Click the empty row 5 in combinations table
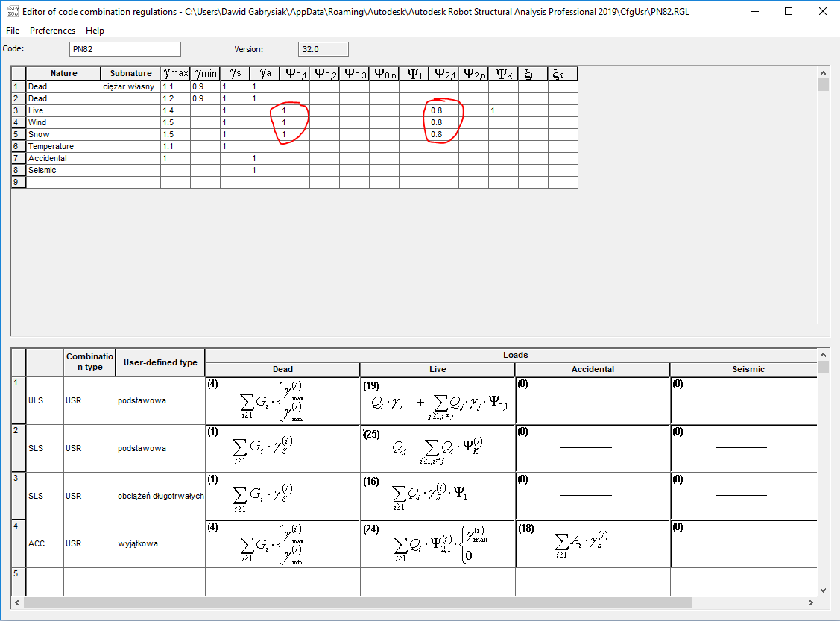840x621 pixels. click(414, 582)
